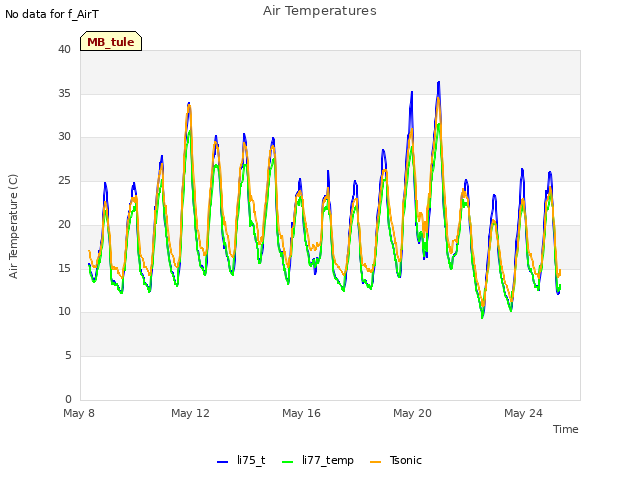Select the Air Temperatures chart title
Viewport: 640px width, 480px height.
[x=320, y=11]
